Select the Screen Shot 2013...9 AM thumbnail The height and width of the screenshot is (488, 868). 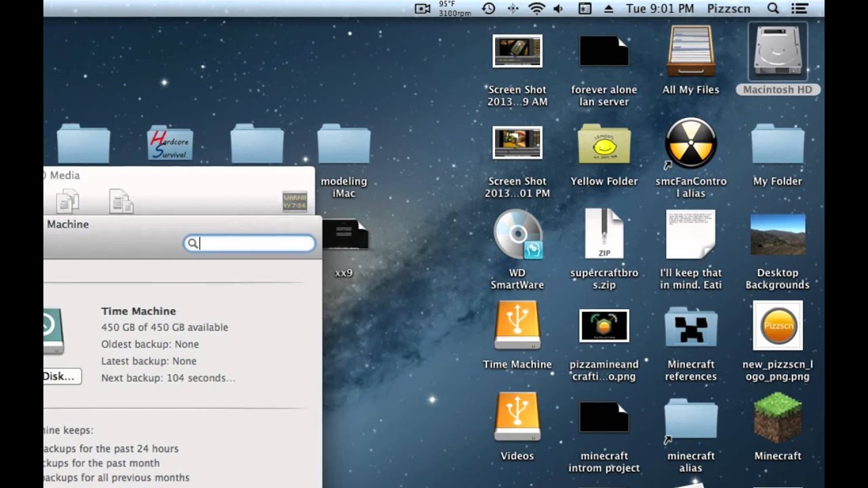pyautogui.click(x=517, y=52)
